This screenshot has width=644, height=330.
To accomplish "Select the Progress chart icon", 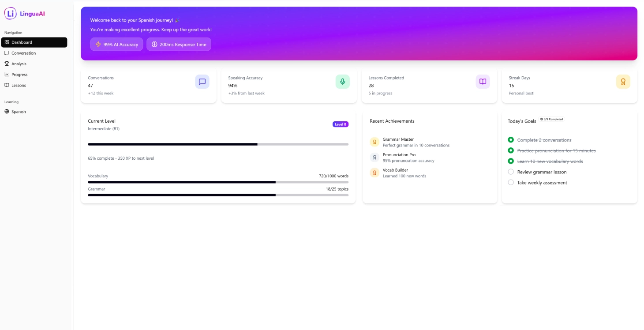I will 6,74.
